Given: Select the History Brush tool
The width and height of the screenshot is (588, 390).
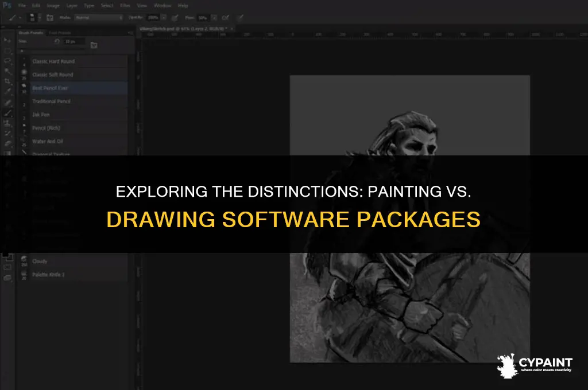Looking at the screenshot, I should 7,133.
